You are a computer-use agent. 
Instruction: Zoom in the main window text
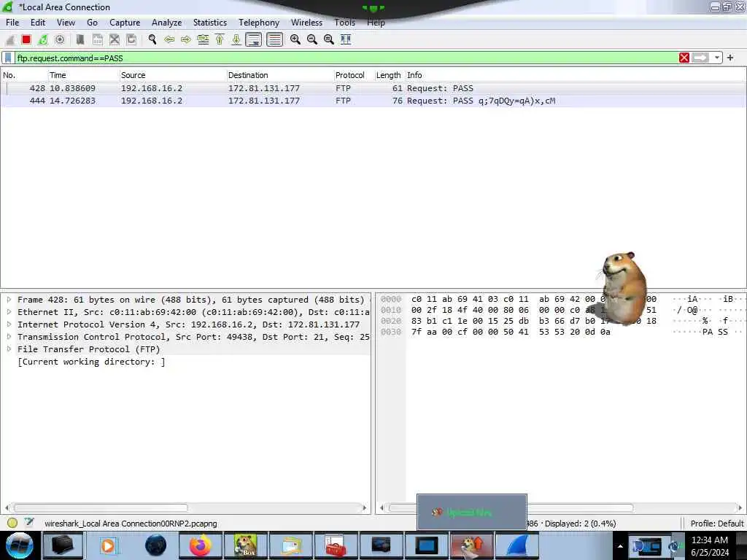coord(295,39)
